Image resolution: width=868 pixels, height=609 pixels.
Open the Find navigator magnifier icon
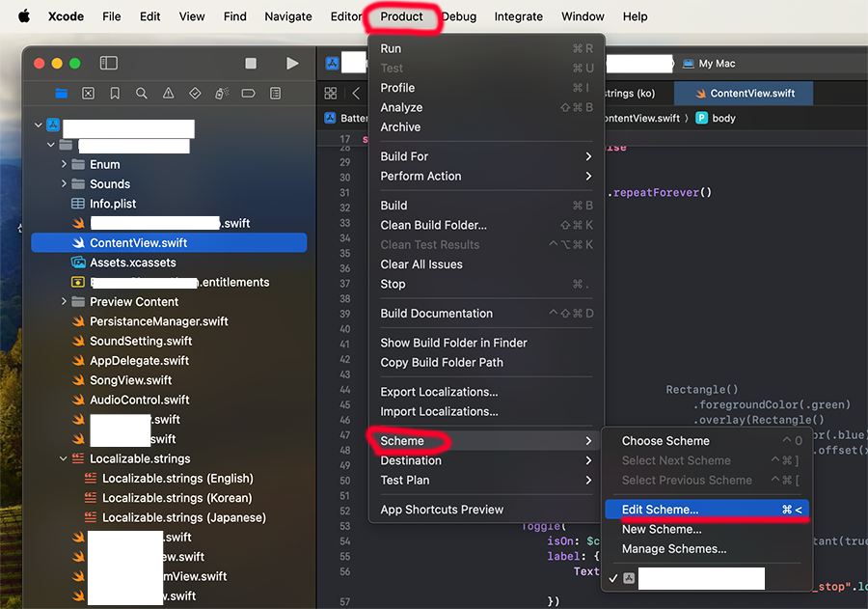click(142, 94)
